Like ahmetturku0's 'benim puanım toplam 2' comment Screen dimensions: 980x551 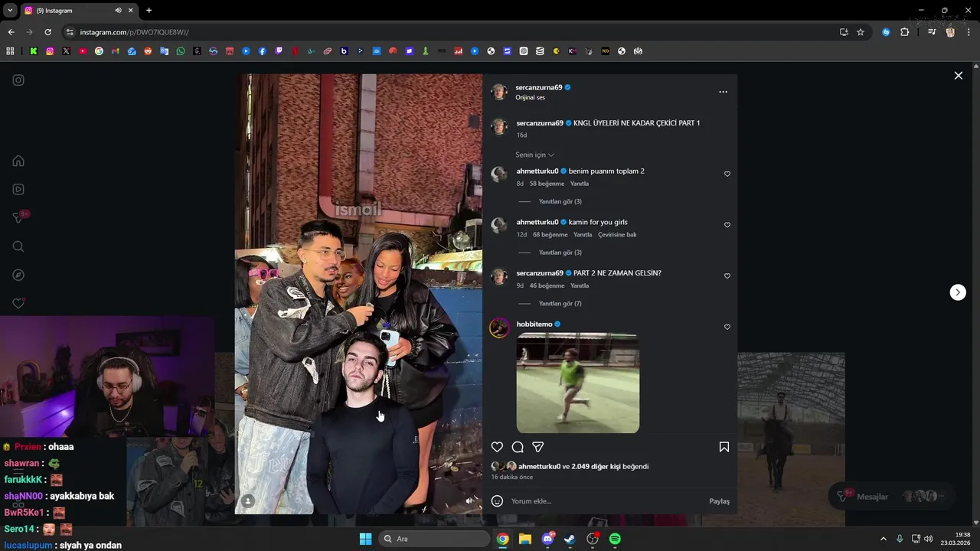point(727,174)
